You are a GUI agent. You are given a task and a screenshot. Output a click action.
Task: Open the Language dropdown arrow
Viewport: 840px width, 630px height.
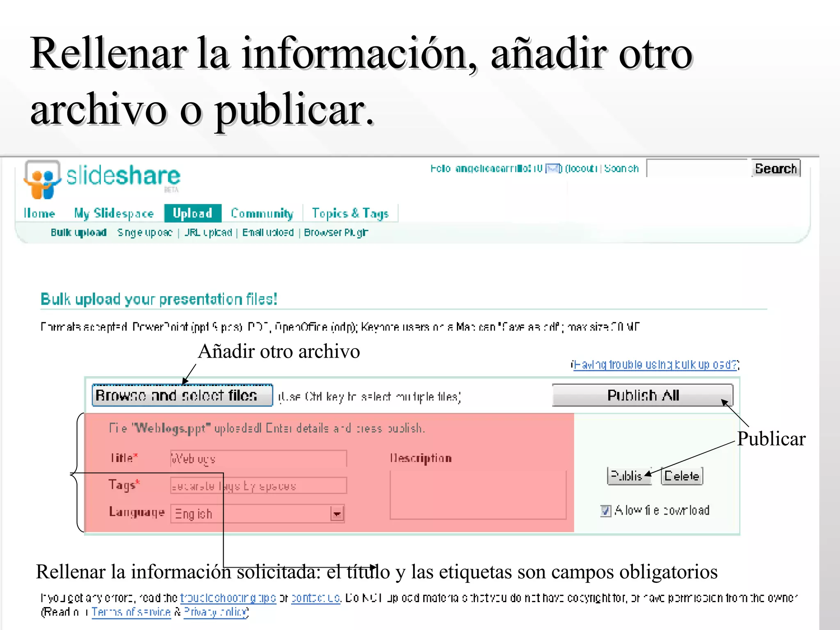[x=337, y=514]
